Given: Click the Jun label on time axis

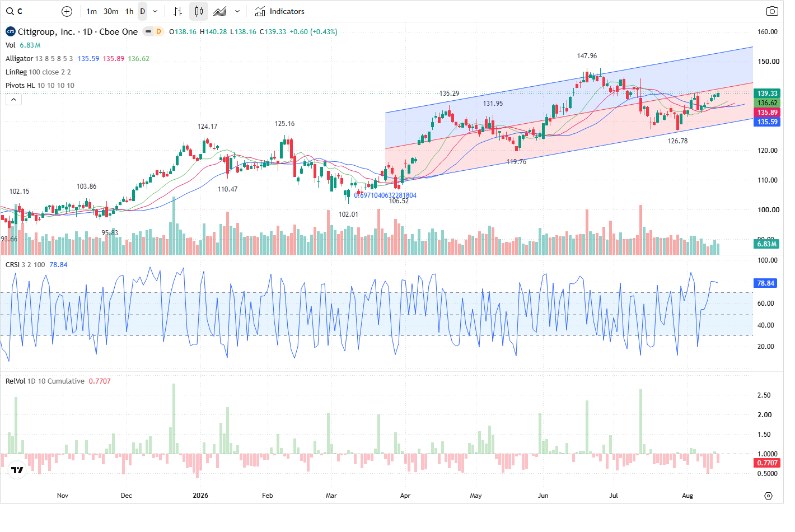Looking at the screenshot, I should coord(543,496).
